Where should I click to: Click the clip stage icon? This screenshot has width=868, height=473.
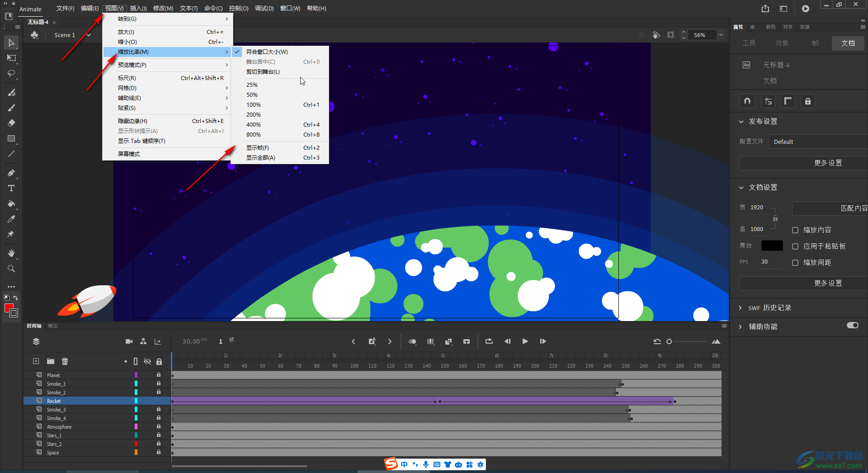tap(670, 35)
